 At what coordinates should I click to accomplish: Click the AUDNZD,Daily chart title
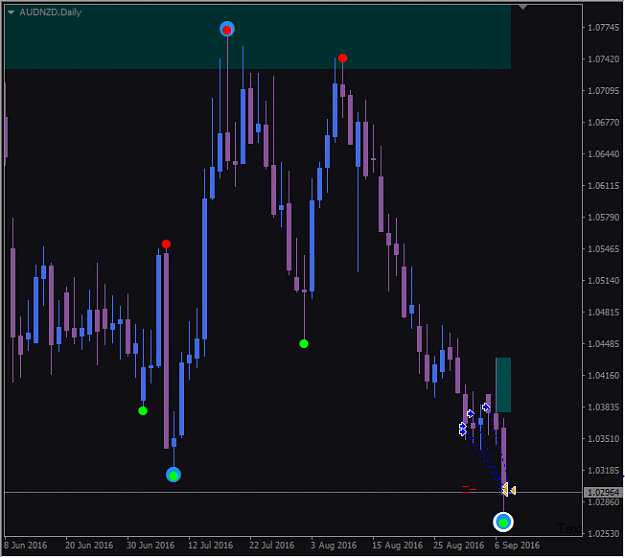click(x=50, y=12)
